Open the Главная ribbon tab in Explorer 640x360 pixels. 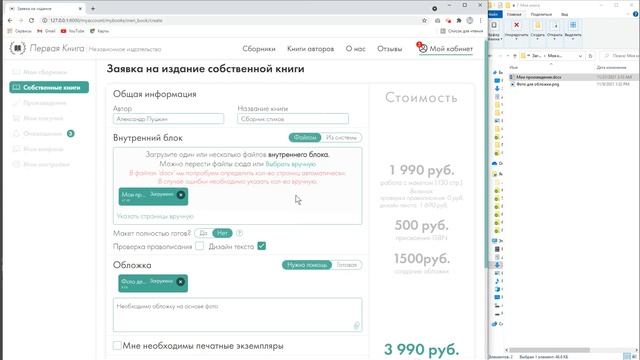514,14
